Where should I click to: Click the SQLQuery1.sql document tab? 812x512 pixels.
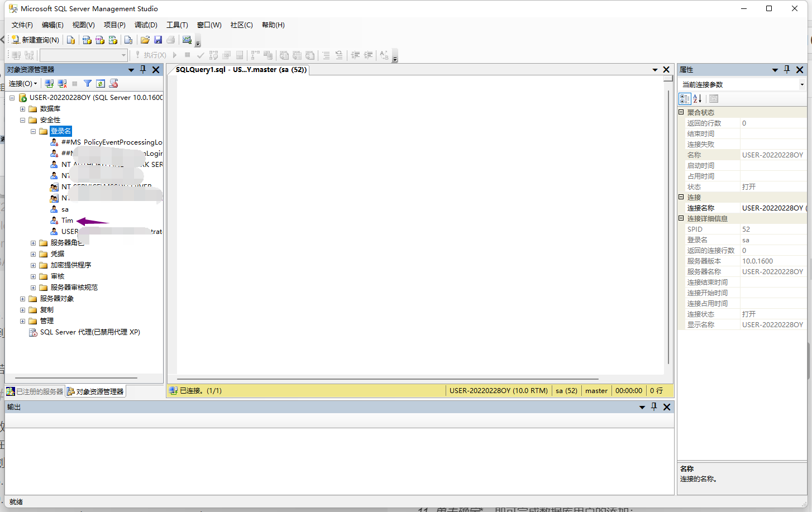[x=241, y=70]
